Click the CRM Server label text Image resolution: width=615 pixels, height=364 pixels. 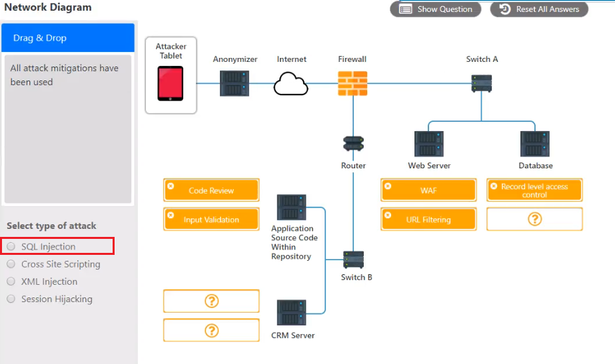293,335
